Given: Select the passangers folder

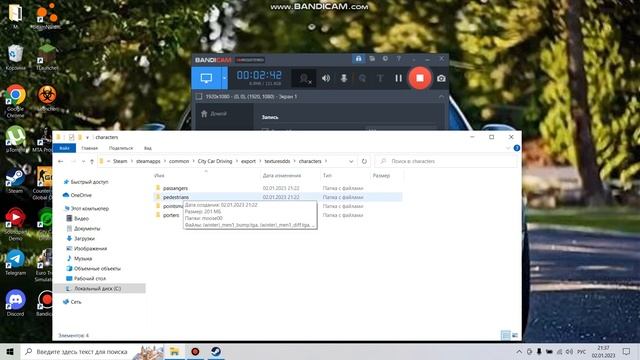Looking at the screenshot, I should point(176,188).
